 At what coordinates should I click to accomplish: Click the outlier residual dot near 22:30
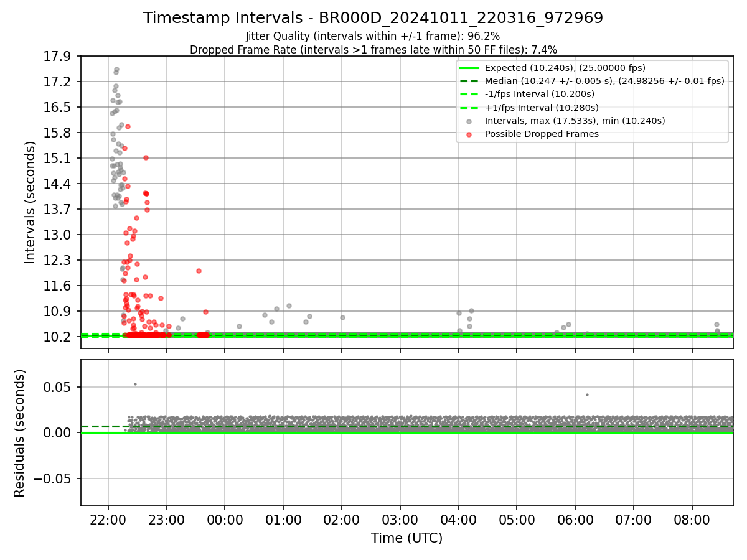point(135,384)
